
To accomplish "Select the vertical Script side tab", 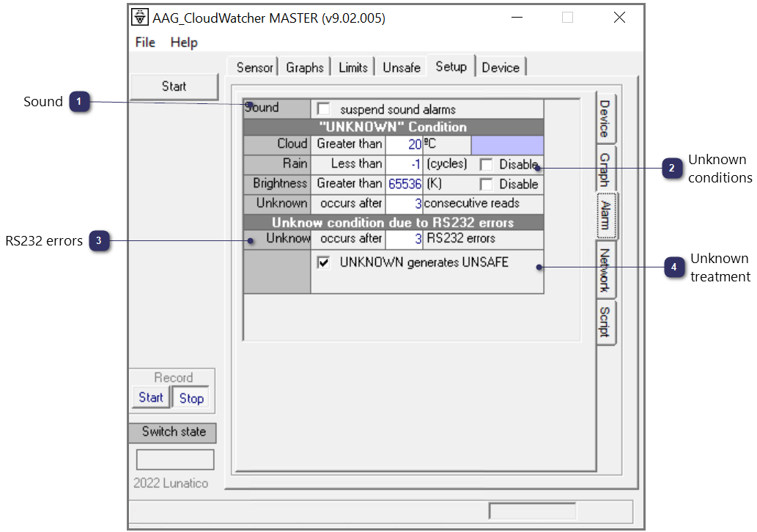I will point(605,322).
